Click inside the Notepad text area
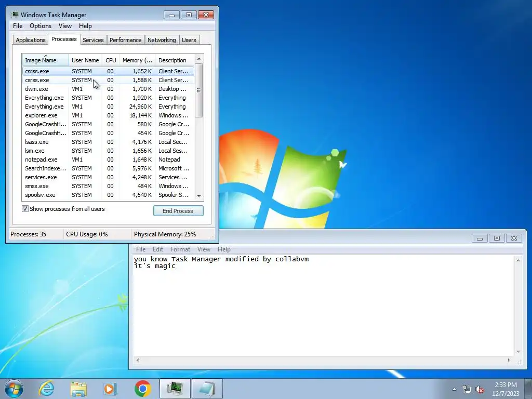 [x=323, y=305]
